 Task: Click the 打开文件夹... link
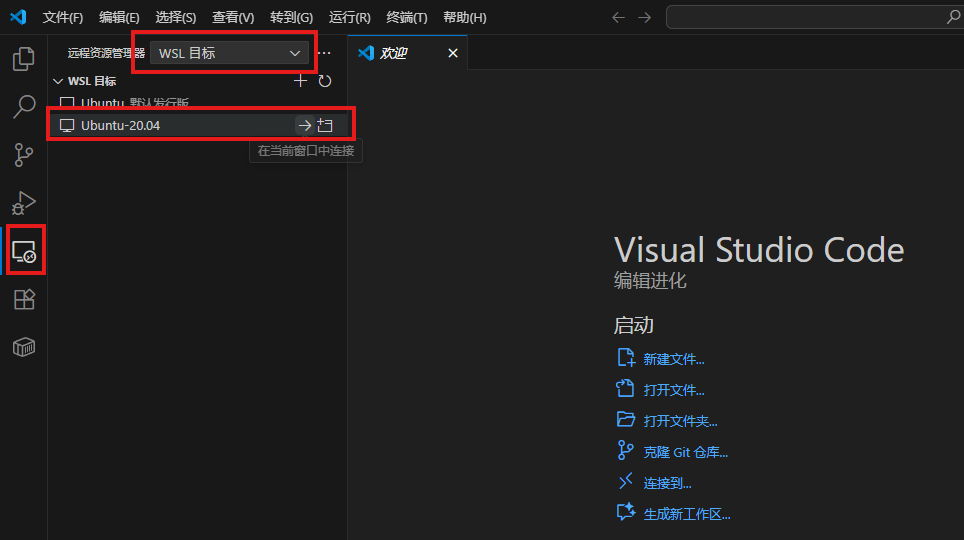(x=681, y=421)
